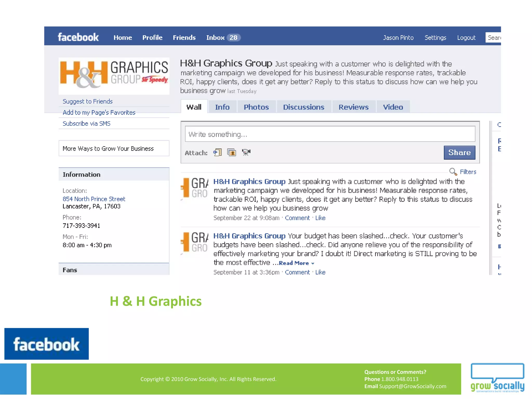The image size is (532, 399).
Task: Open the 854 North Prince Street link
Action: click(x=94, y=199)
